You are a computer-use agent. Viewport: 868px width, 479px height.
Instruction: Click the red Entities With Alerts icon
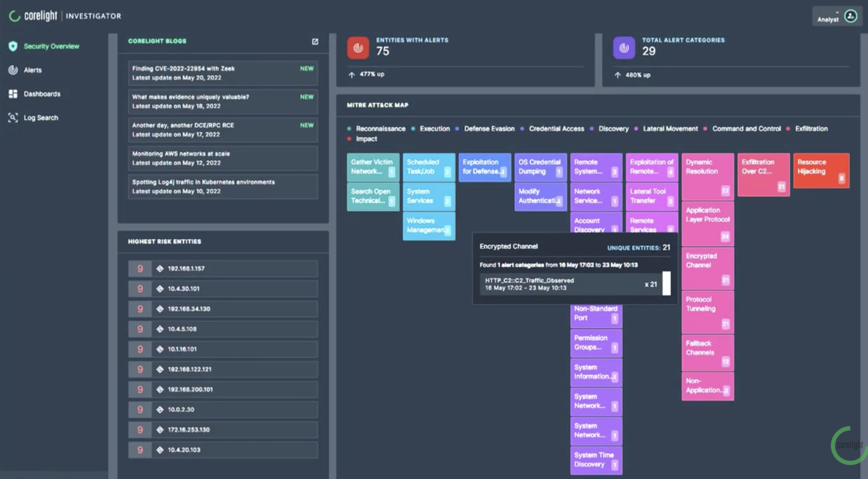[x=358, y=48]
